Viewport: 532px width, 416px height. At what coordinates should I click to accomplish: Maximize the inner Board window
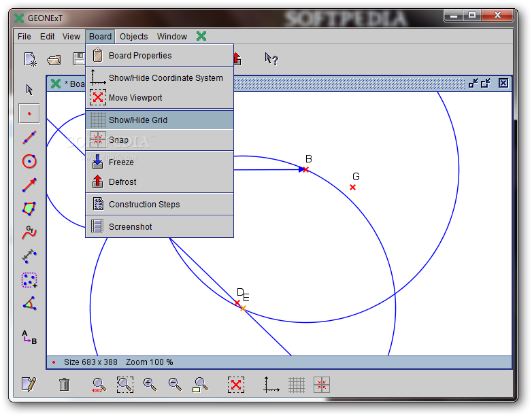[486, 83]
